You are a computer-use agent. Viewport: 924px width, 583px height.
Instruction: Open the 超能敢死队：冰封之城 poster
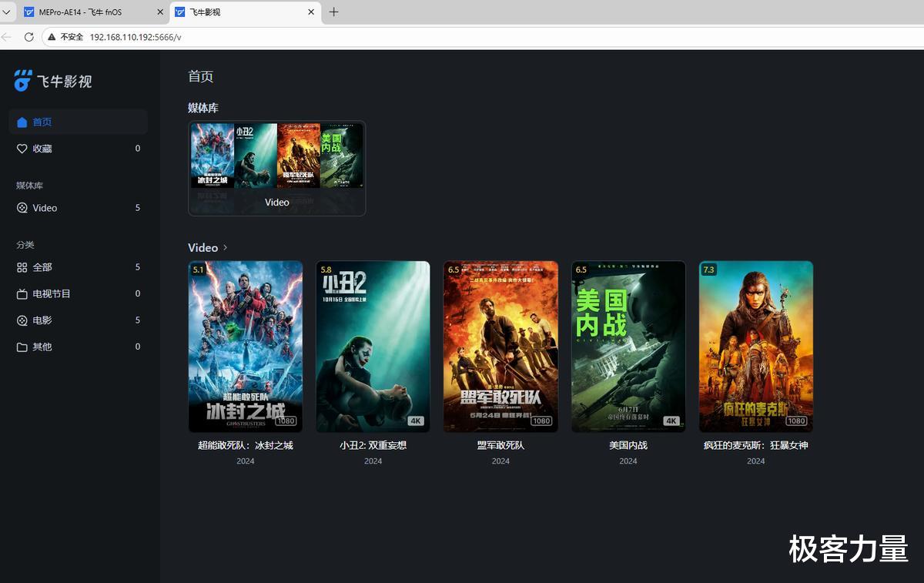[246, 347]
